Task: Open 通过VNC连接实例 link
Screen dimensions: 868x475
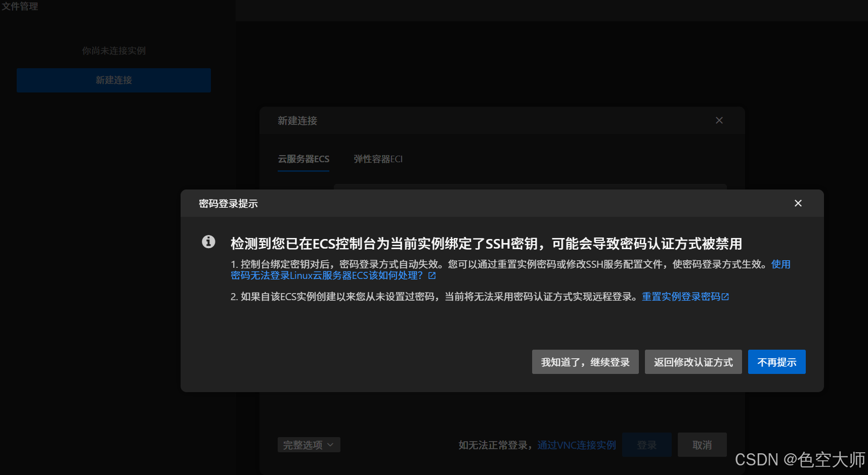Action: [577, 445]
